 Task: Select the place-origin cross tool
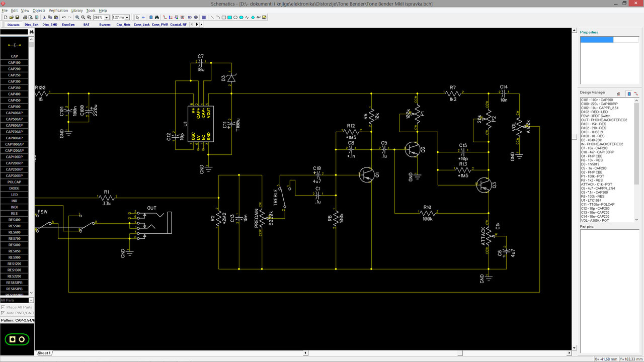click(x=143, y=17)
